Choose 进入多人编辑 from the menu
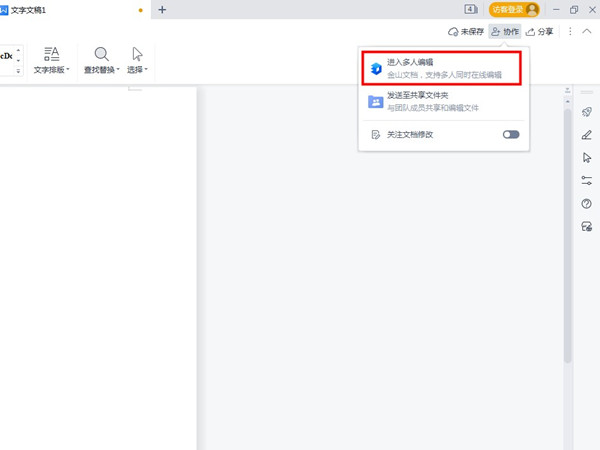The image size is (600, 450). (x=440, y=68)
